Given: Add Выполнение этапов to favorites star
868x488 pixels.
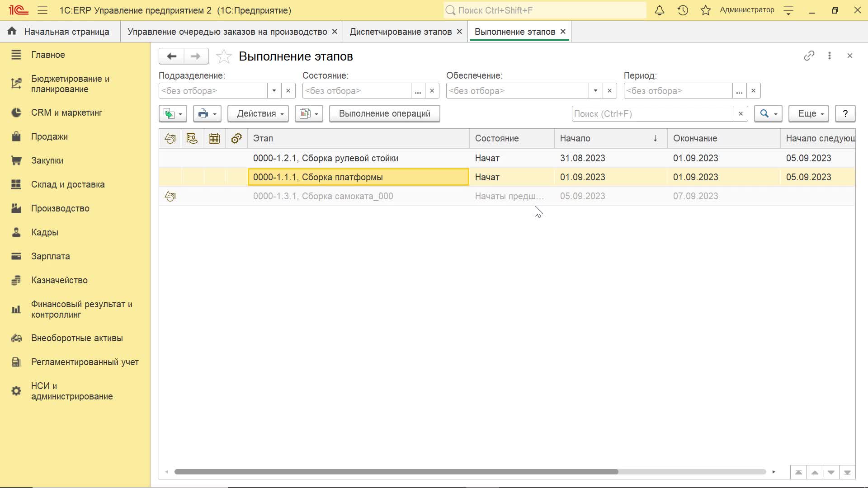Looking at the screenshot, I should click(x=224, y=56).
